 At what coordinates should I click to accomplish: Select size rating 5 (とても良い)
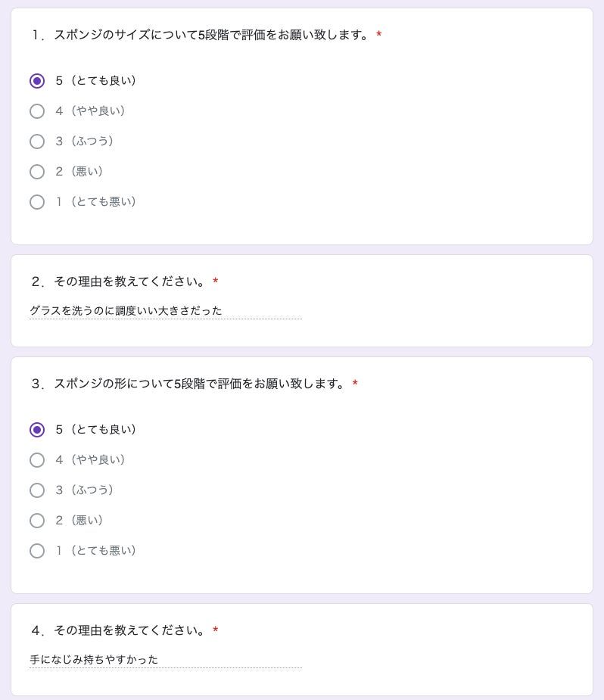pyautogui.click(x=37, y=81)
